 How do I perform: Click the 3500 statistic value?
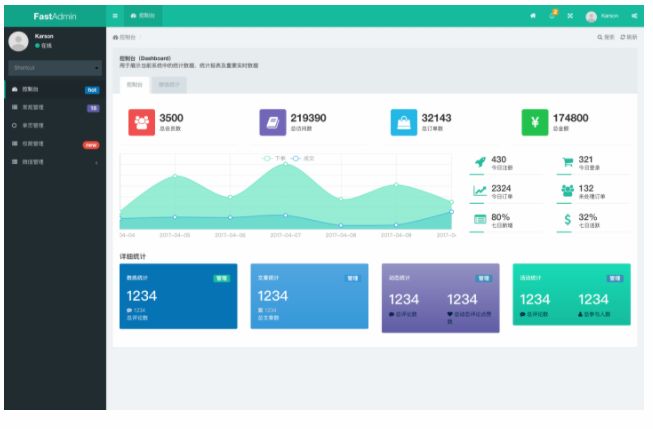[171, 118]
